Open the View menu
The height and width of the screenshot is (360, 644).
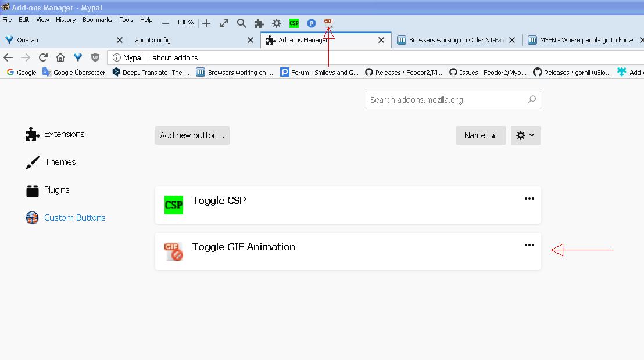click(42, 20)
